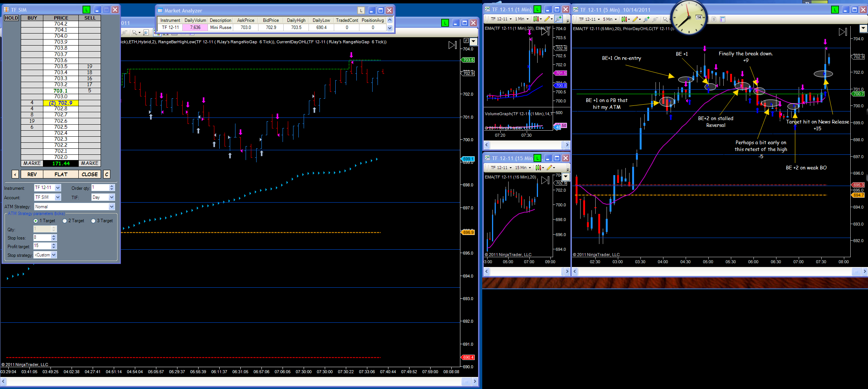Click the DailyHigh column header in Market Analyzer
Screen dimensions: 868x389
(296, 20)
